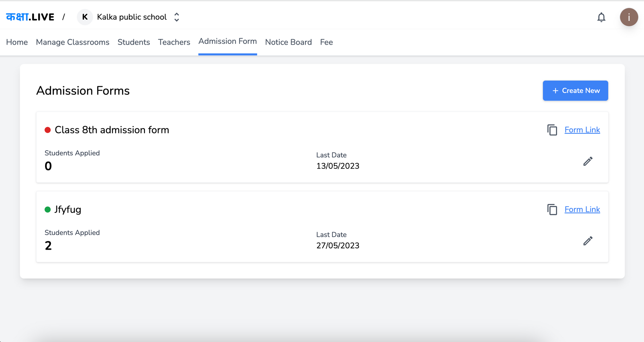This screenshot has width=644, height=342.
Task: Edit the Jfyfug form
Action: [588, 241]
